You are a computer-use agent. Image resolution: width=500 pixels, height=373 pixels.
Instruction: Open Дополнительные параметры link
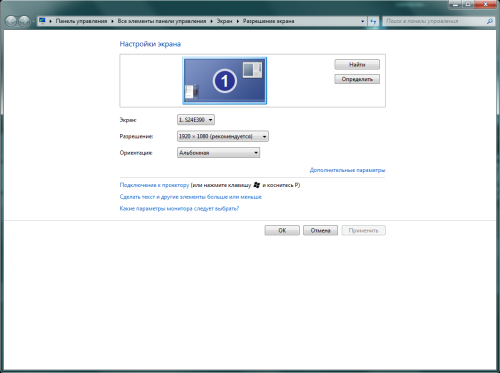click(347, 170)
